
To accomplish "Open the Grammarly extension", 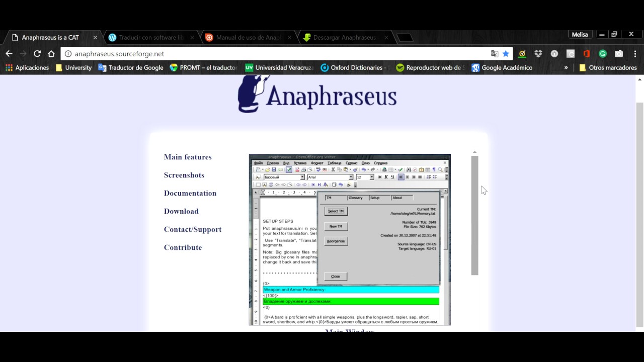I will click(x=603, y=54).
